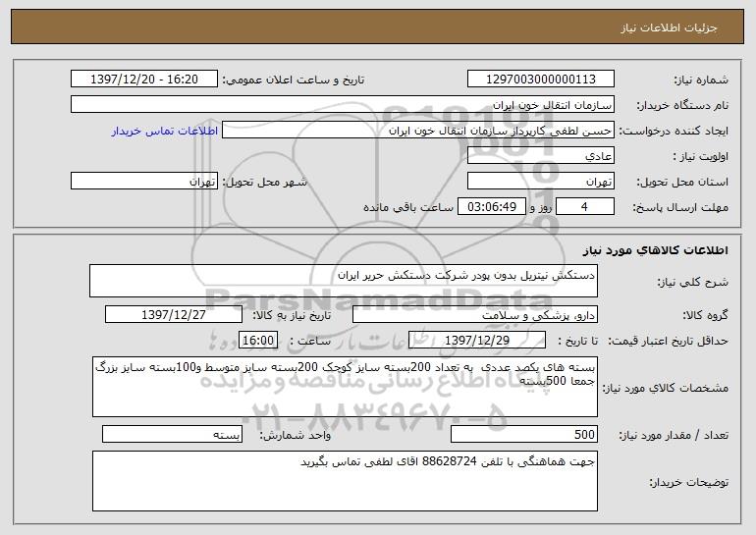756x535 pixels.
Task: Click the remaining time field 03:06:49
Action: [491, 207]
